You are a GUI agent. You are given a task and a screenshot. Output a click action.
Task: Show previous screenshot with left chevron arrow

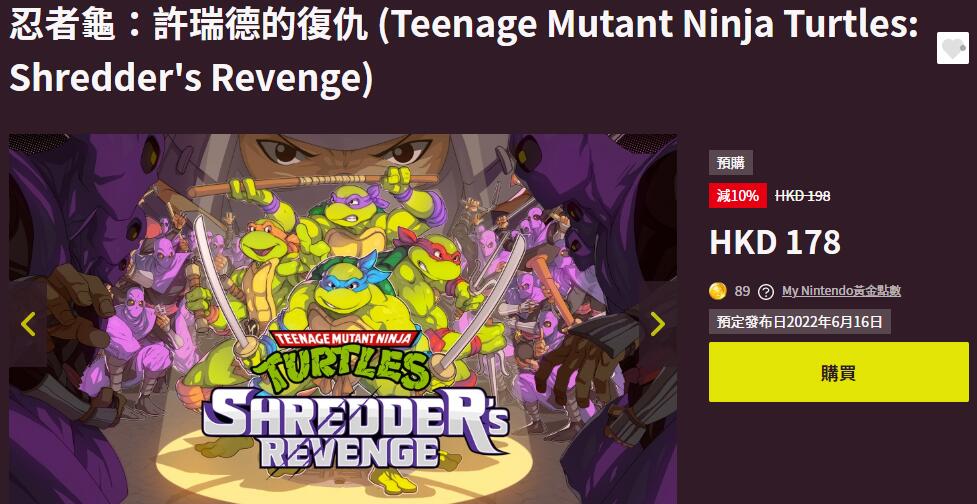coord(28,323)
